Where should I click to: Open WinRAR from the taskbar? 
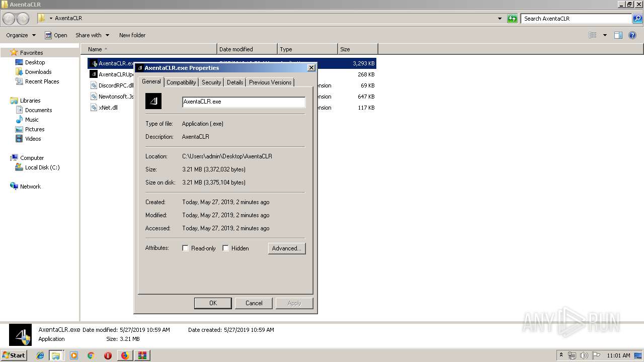point(142,355)
